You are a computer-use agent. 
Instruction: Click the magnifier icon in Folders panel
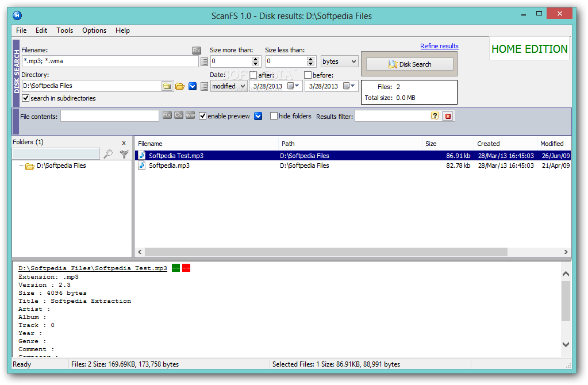(x=108, y=153)
